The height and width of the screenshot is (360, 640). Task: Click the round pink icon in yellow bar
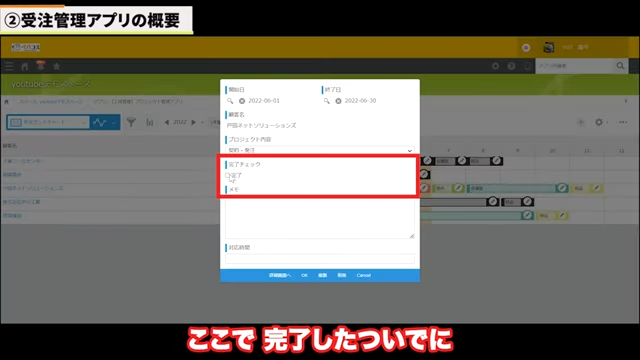tap(526, 48)
